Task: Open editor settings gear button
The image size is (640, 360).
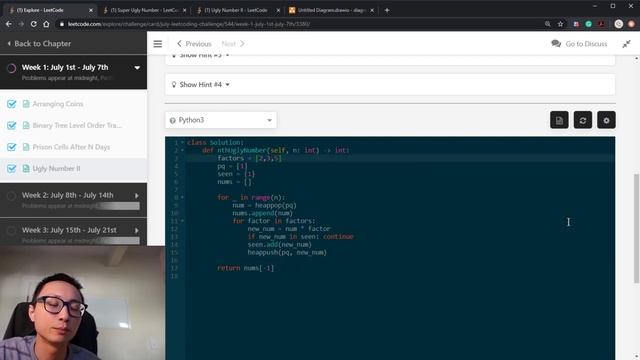Action: tap(607, 120)
